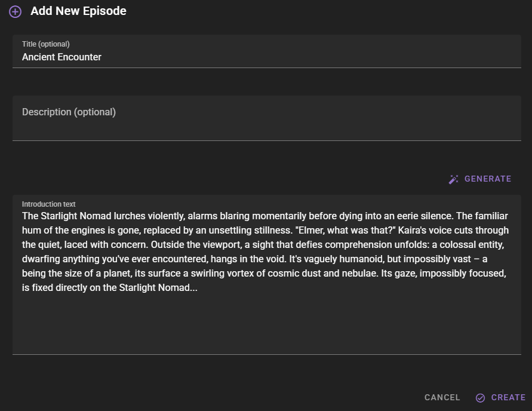
Task: Click the Add New Episode heading text
Action: (x=78, y=11)
